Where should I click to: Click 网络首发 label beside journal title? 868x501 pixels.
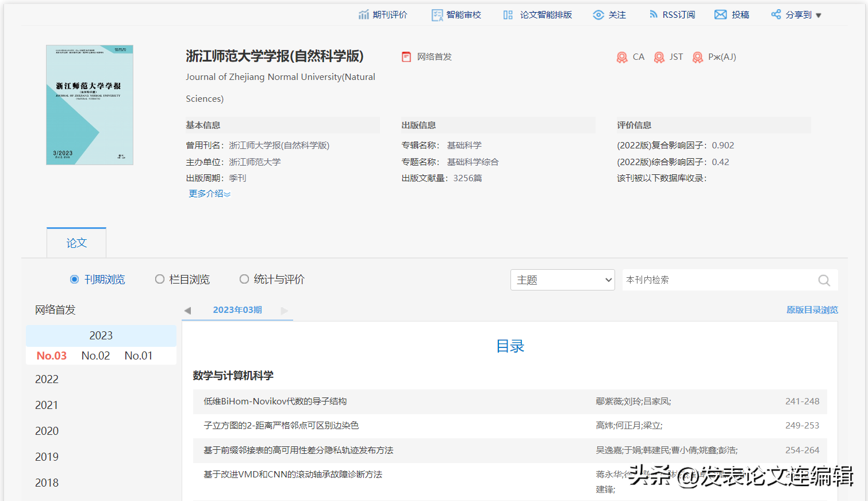pyautogui.click(x=435, y=57)
